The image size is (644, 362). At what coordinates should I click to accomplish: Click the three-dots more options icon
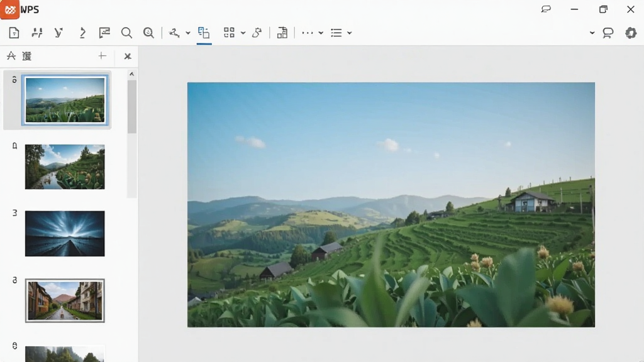(x=307, y=33)
